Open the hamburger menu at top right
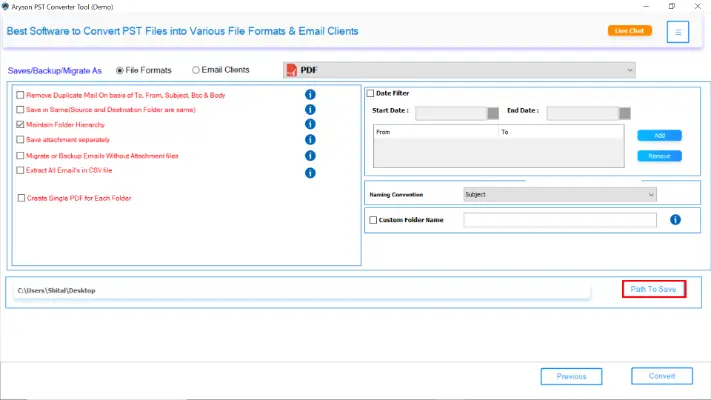The width and height of the screenshot is (711, 400). coord(678,32)
